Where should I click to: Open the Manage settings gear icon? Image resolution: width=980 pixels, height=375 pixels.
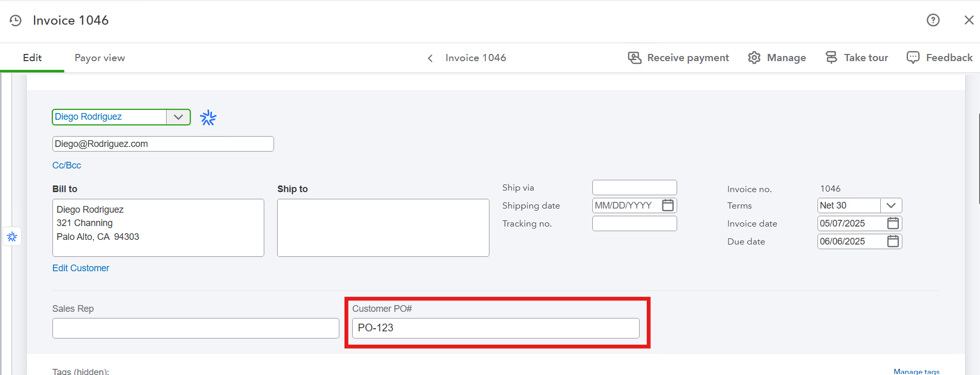(x=754, y=58)
